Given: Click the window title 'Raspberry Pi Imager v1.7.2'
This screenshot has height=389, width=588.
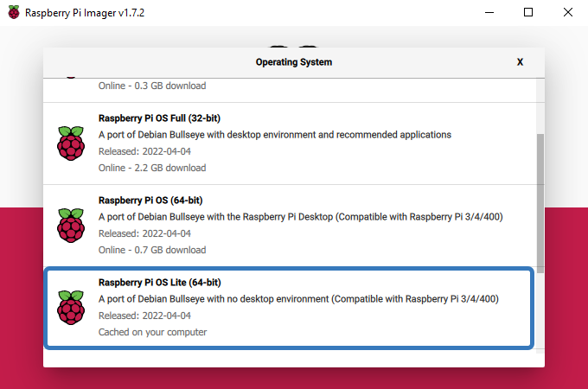Looking at the screenshot, I should [85, 13].
